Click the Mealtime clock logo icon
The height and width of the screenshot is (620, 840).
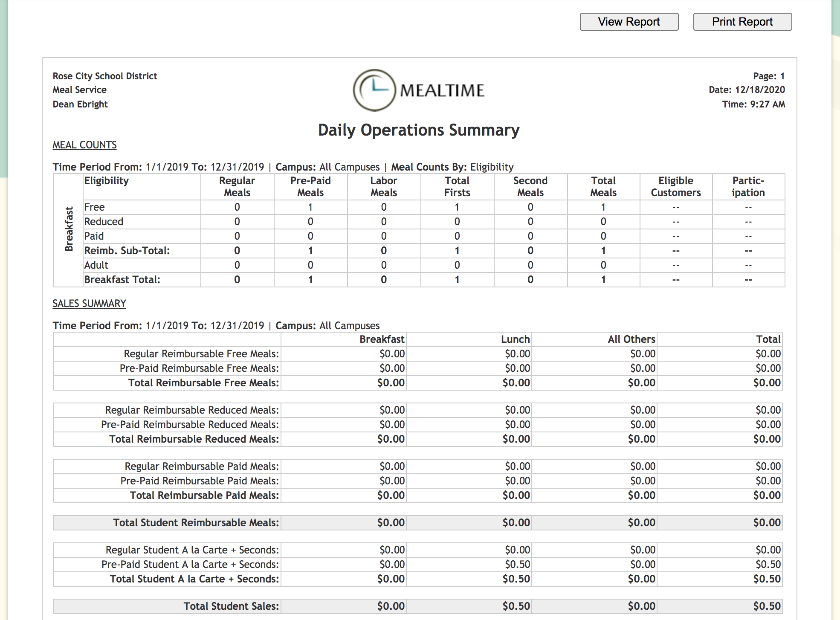tap(374, 90)
